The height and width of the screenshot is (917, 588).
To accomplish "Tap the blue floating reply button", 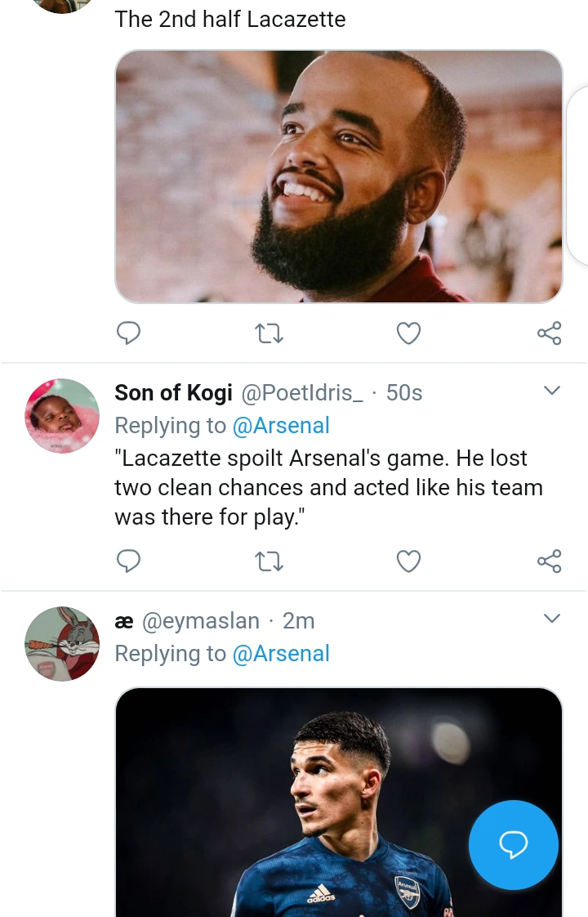I will 513,844.
